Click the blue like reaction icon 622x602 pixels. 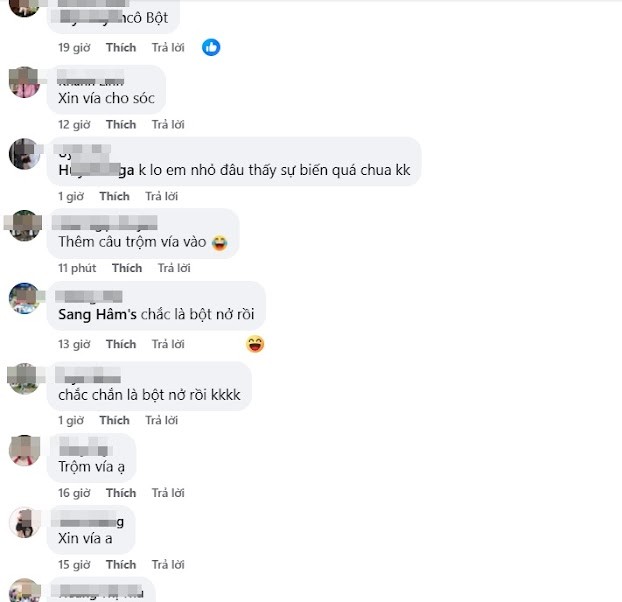pyautogui.click(x=211, y=47)
